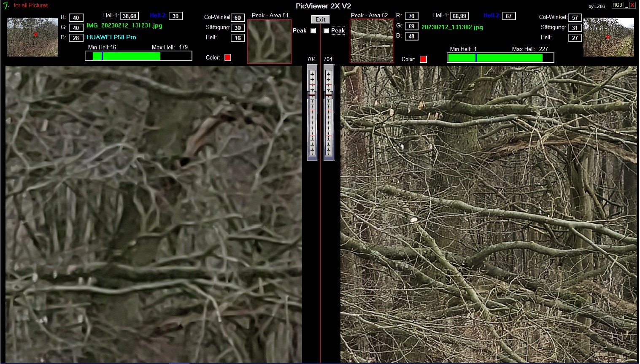This screenshot has width=640, height=364.
Task: Click the red 'for all Pictures' text
Action: point(31,5)
